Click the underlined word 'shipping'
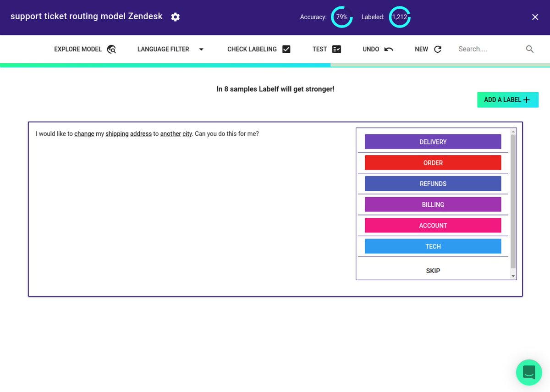550x392 pixels. click(x=117, y=134)
